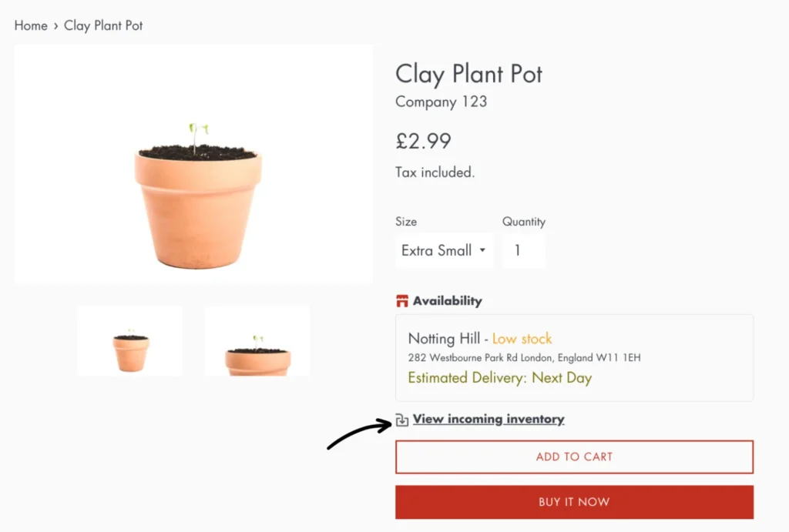
Task: Click the Clay Plant Pot product title
Action: [x=468, y=75]
